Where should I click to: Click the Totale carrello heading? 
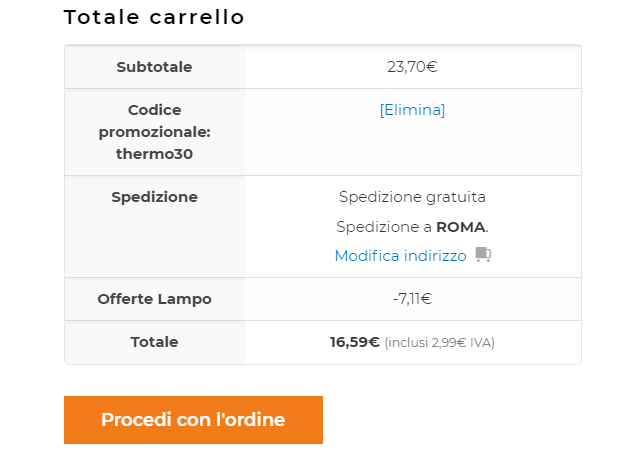(154, 18)
